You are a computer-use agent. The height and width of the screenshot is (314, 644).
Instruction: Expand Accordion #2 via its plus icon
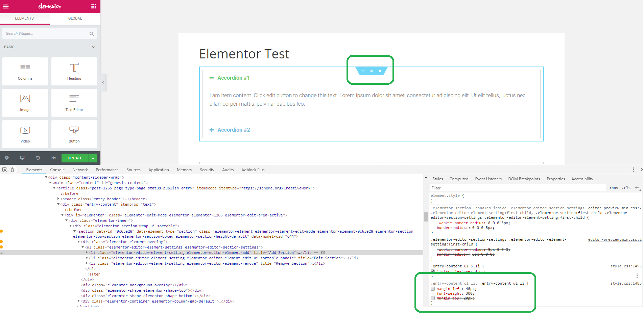[x=212, y=130]
